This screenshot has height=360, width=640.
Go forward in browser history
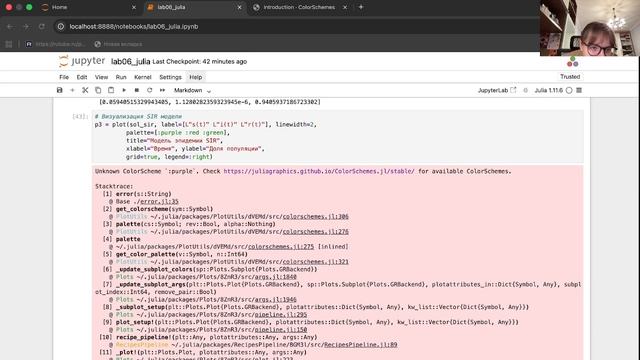[x=26, y=27]
